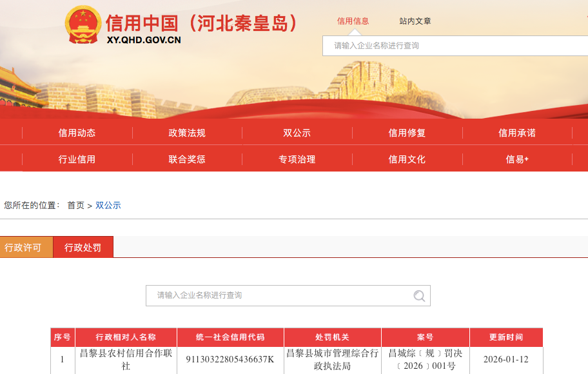Open the 信用文化 navigation item
Viewport: 588px width, 374px height.
(x=407, y=159)
